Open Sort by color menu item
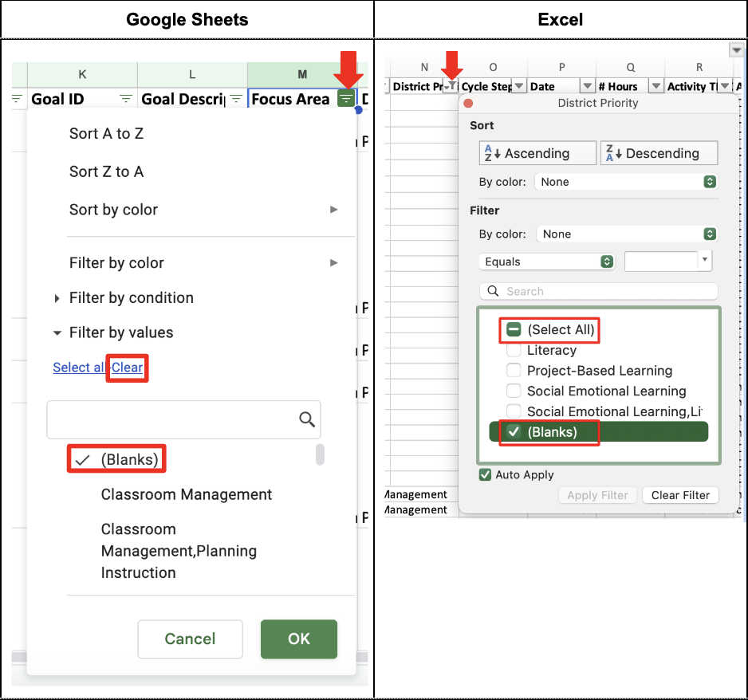The width and height of the screenshot is (748, 700). click(x=113, y=210)
